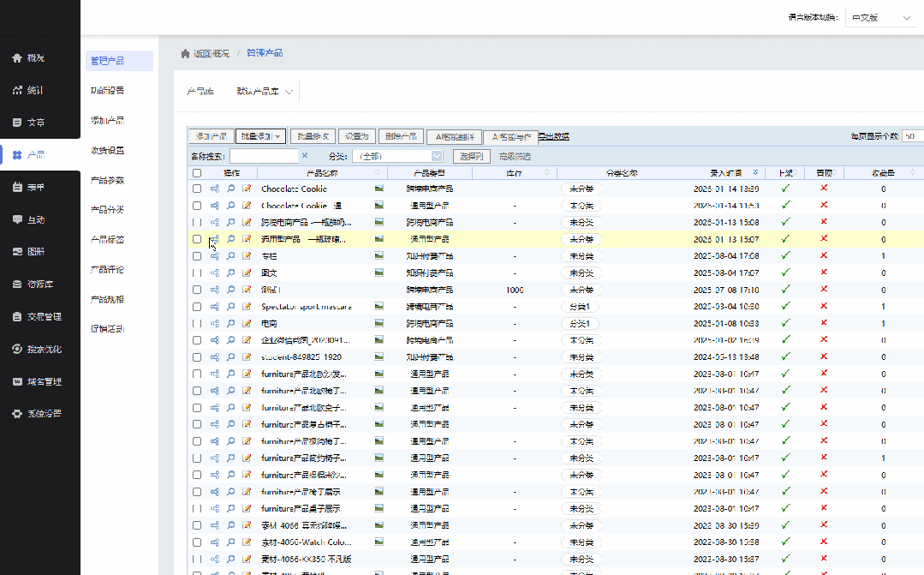924x575 pixels.
Task: Click image thumbnail icon in 图文 row
Action: click(x=379, y=273)
